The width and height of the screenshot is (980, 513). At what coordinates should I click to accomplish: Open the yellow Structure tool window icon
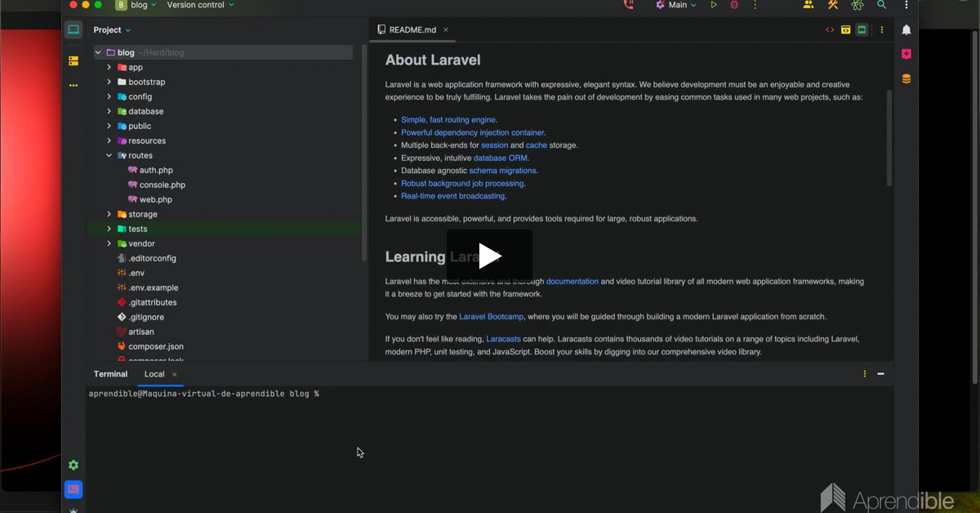73,60
